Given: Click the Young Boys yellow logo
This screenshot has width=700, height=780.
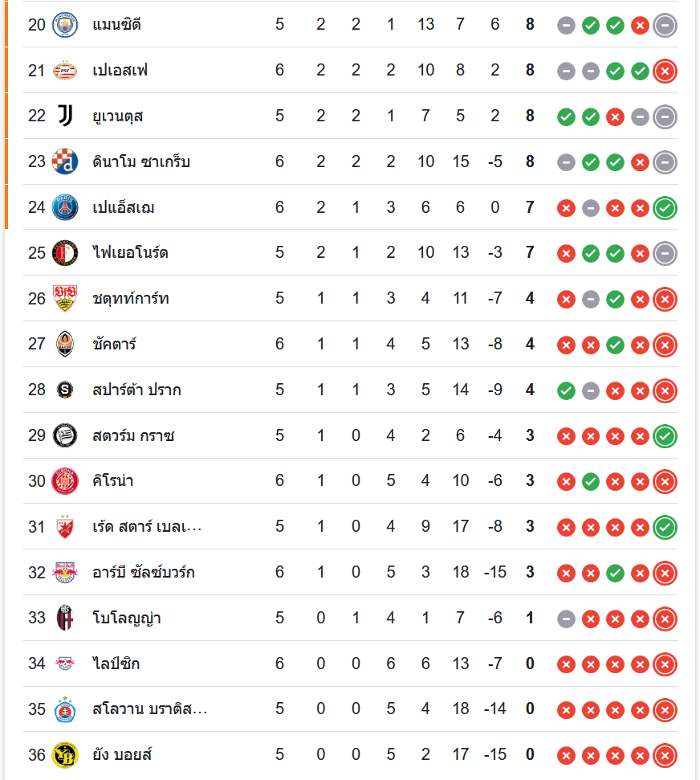Looking at the screenshot, I should click(64, 755).
